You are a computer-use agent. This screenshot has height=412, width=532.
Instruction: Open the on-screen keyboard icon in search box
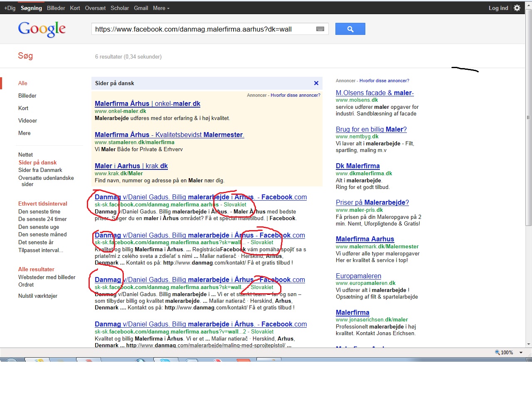click(x=320, y=29)
